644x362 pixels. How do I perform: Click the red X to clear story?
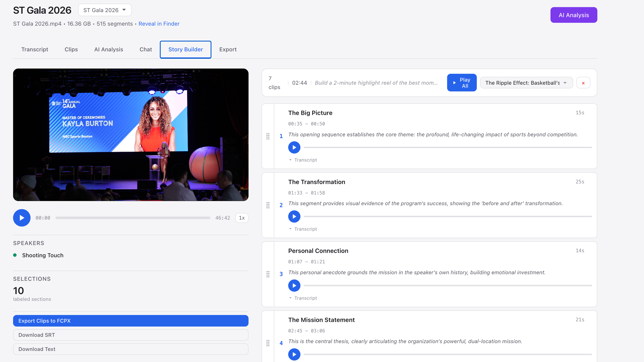click(x=583, y=83)
